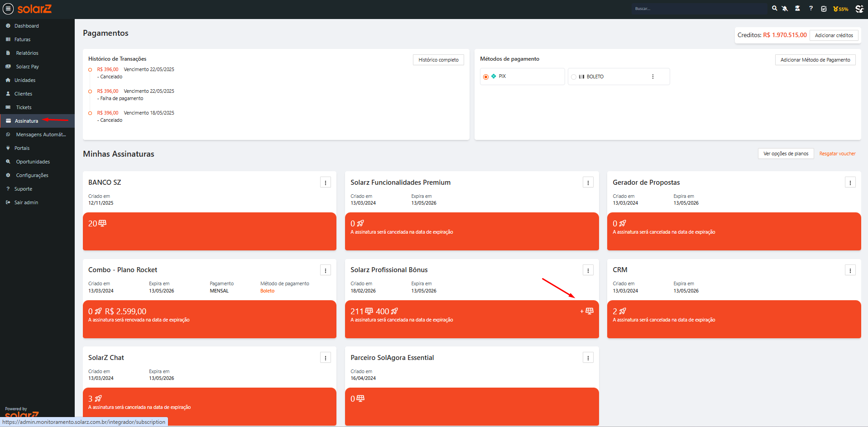Open the SZ user avatar menu
Viewport: 868px width, 427px height.
point(859,9)
